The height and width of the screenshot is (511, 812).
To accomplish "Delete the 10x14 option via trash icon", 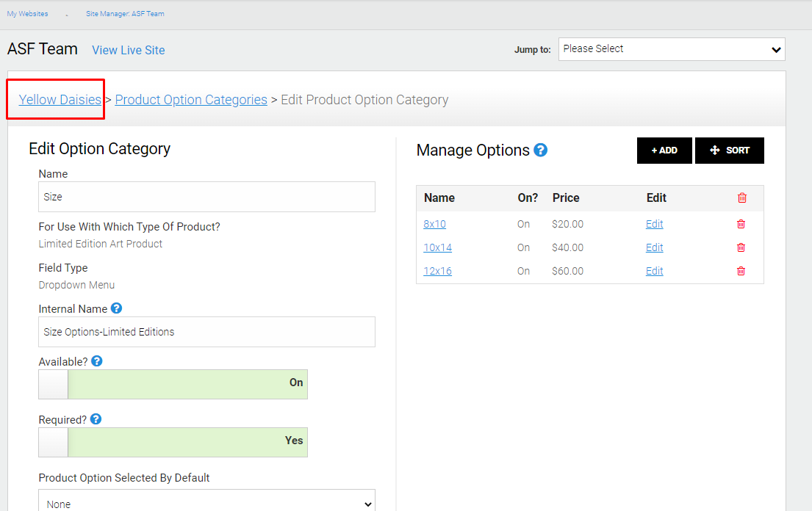I will [741, 247].
